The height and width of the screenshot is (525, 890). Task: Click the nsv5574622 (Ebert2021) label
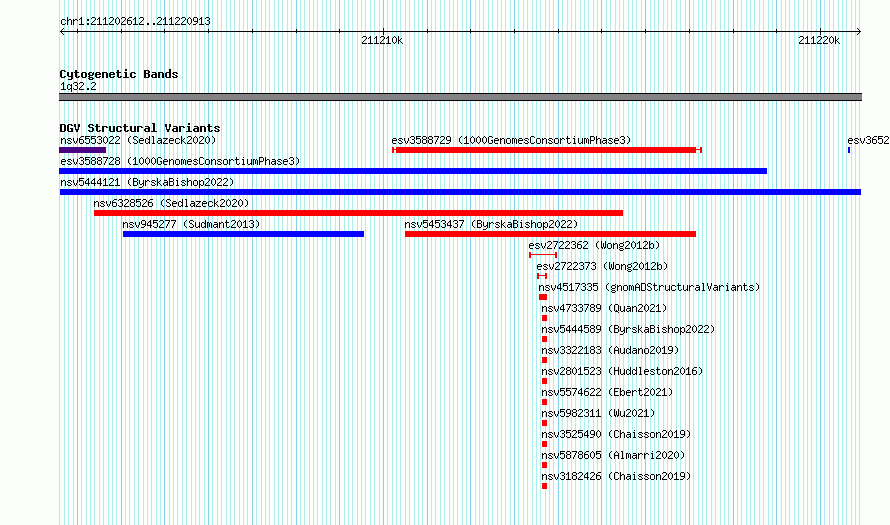(607, 392)
